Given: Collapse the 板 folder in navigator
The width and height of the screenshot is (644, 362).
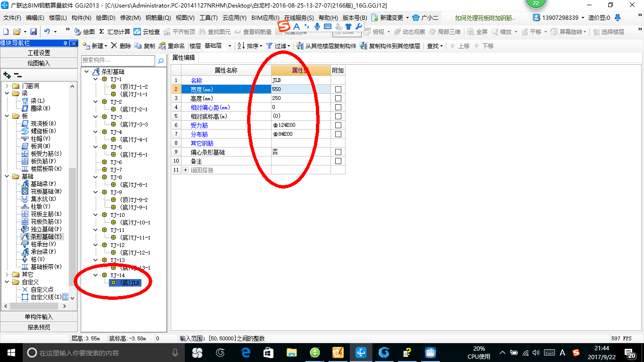Looking at the screenshot, I should coord(7,116).
